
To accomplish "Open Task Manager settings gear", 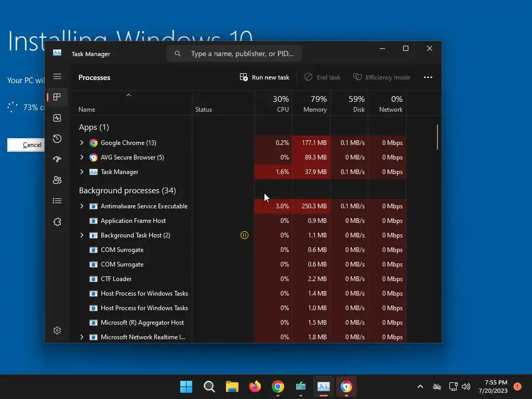I will [57, 330].
